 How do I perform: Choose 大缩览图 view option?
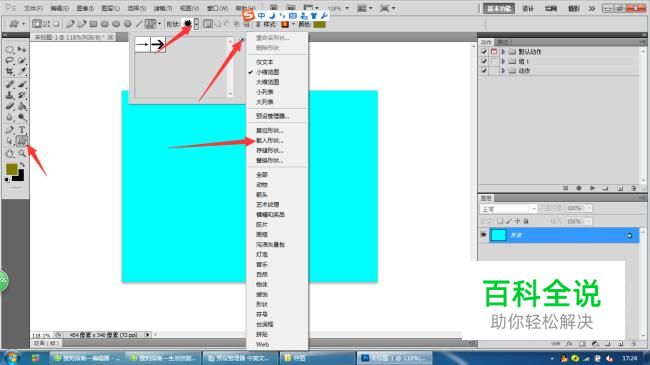point(267,82)
